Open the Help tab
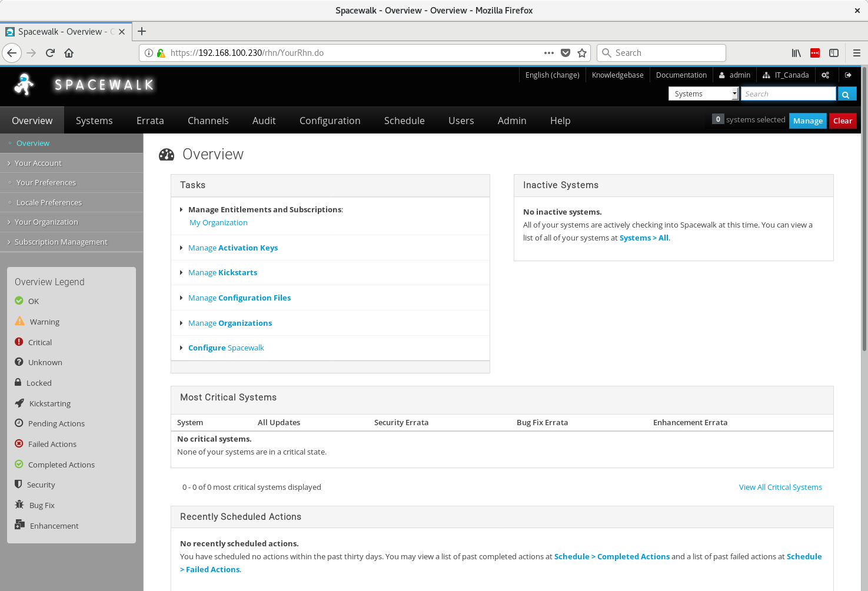Viewport: 868px width, 591px height. pyautogui.click(x=560, y=121)
